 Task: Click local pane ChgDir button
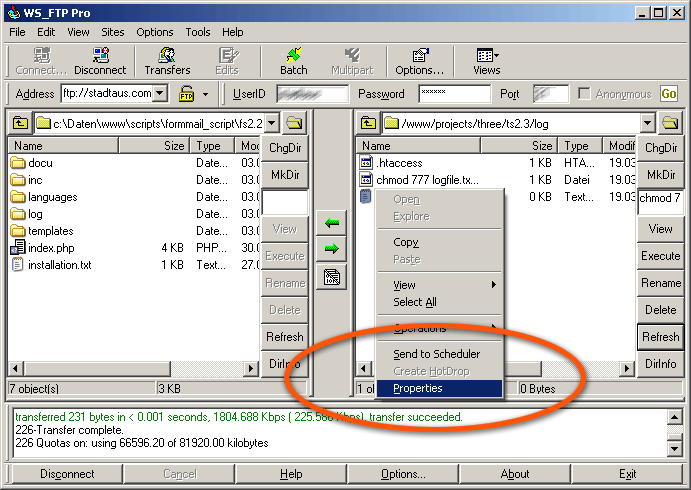(285, 148)
